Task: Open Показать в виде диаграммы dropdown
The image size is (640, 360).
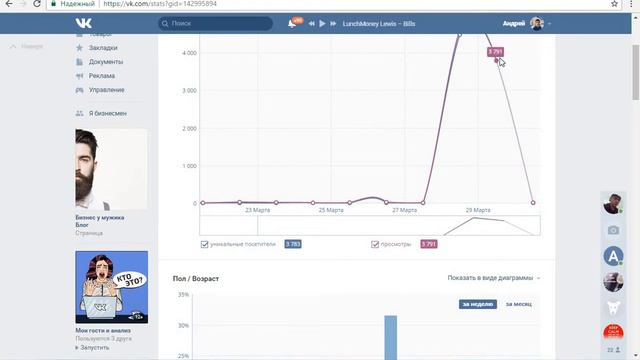Action: 493,278
